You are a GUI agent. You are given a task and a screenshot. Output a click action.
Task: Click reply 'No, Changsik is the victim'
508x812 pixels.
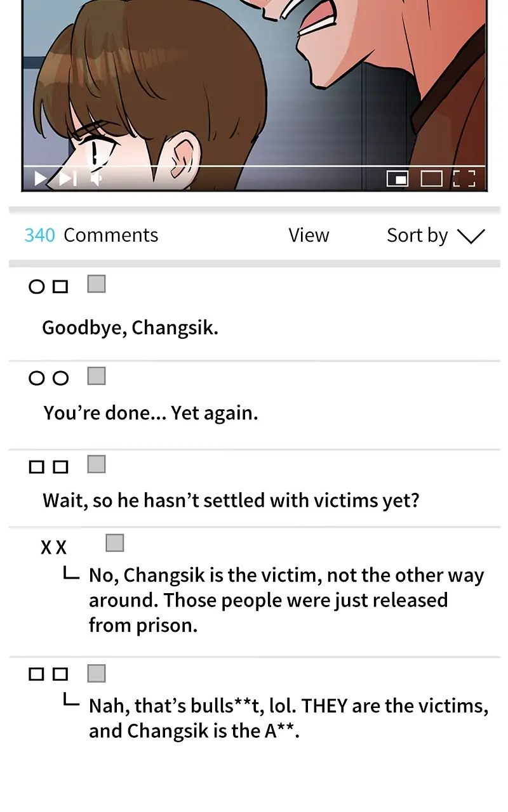coord(286,600)
